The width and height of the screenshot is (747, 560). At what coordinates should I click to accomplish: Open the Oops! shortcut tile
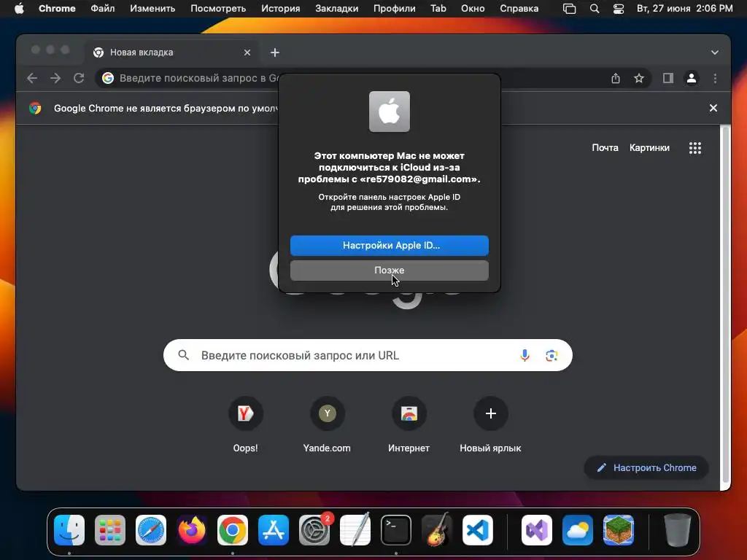coord(245,425)
